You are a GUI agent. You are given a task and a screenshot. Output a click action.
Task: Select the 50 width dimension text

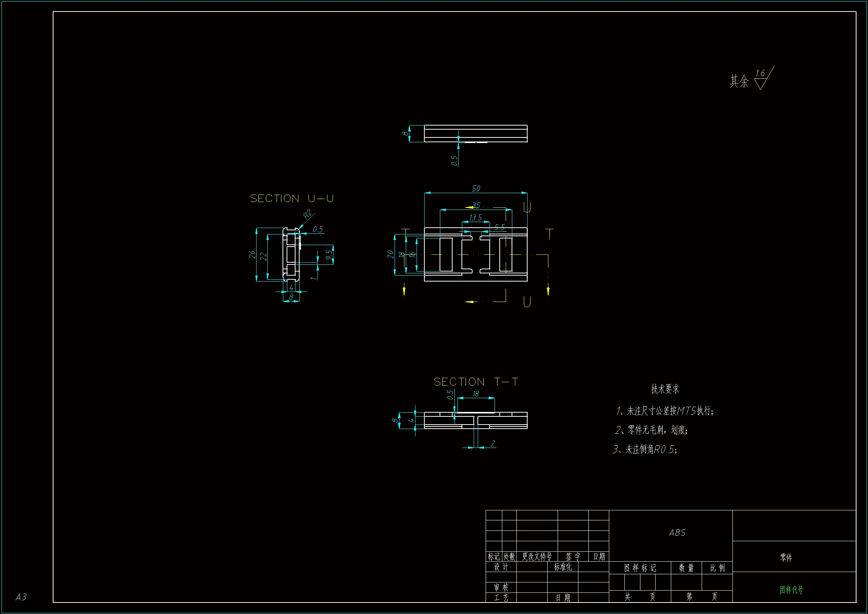click(x=476, y=188)
